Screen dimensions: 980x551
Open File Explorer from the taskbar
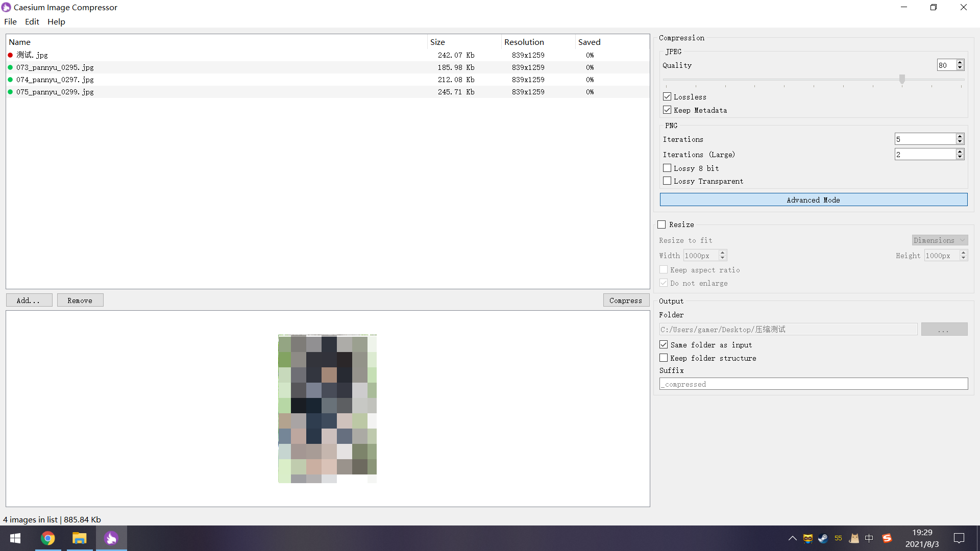coord(79,538)
